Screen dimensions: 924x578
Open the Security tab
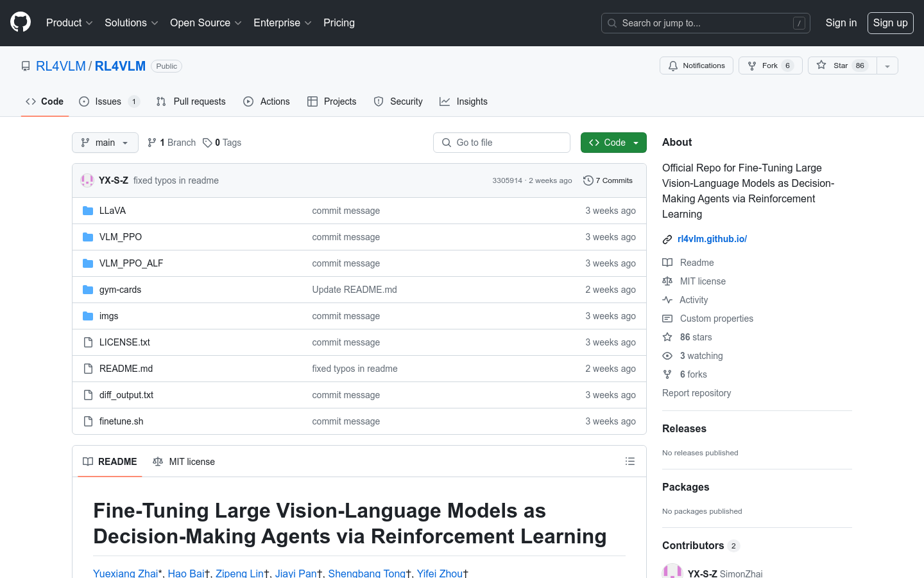click(x=398, y=101)
